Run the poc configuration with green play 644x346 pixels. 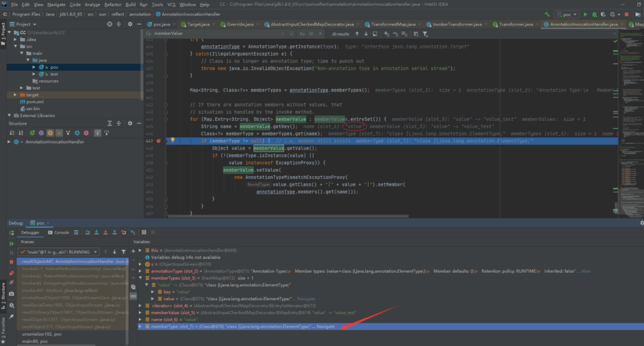tap(585, 14)
